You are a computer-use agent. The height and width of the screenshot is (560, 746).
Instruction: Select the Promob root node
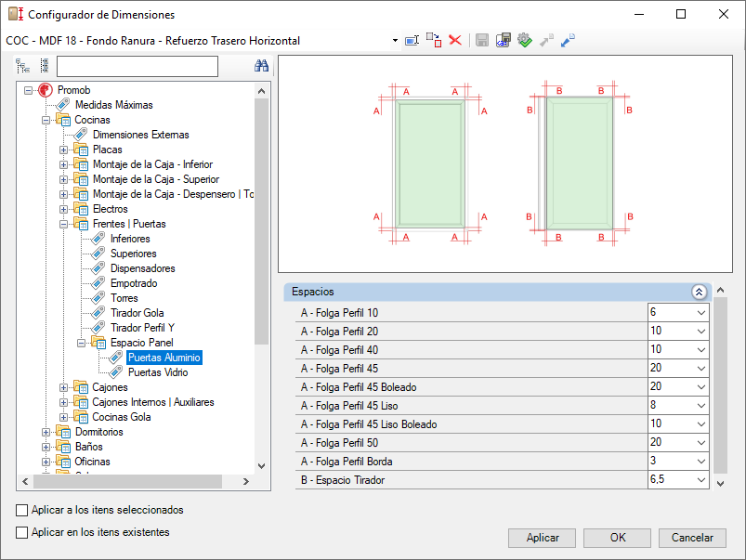tap(73, 90)
